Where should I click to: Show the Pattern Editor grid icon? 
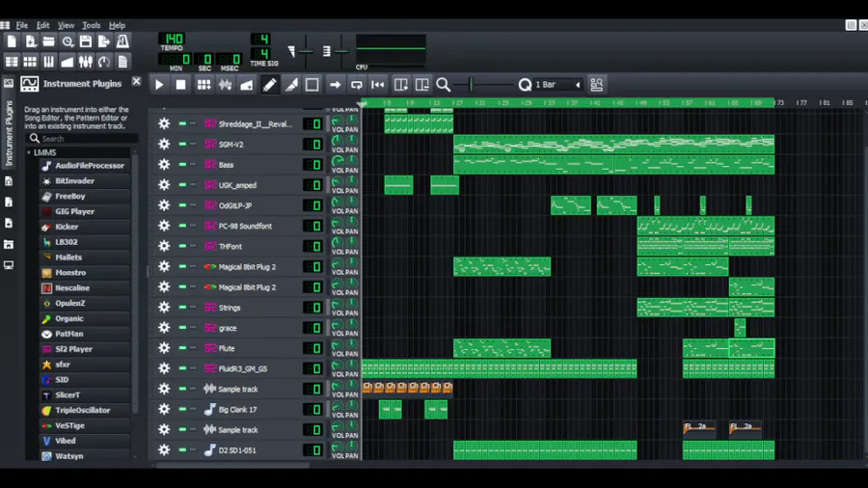click(x=31, y=62)
